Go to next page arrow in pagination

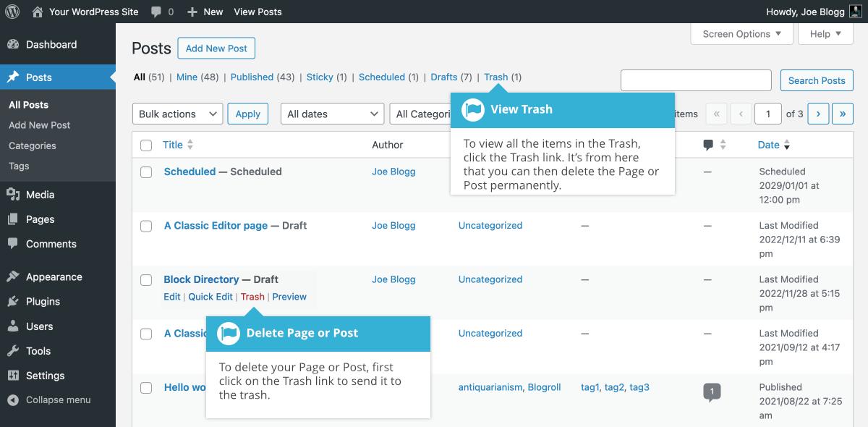pyautogui.click(x=818, y=114)
